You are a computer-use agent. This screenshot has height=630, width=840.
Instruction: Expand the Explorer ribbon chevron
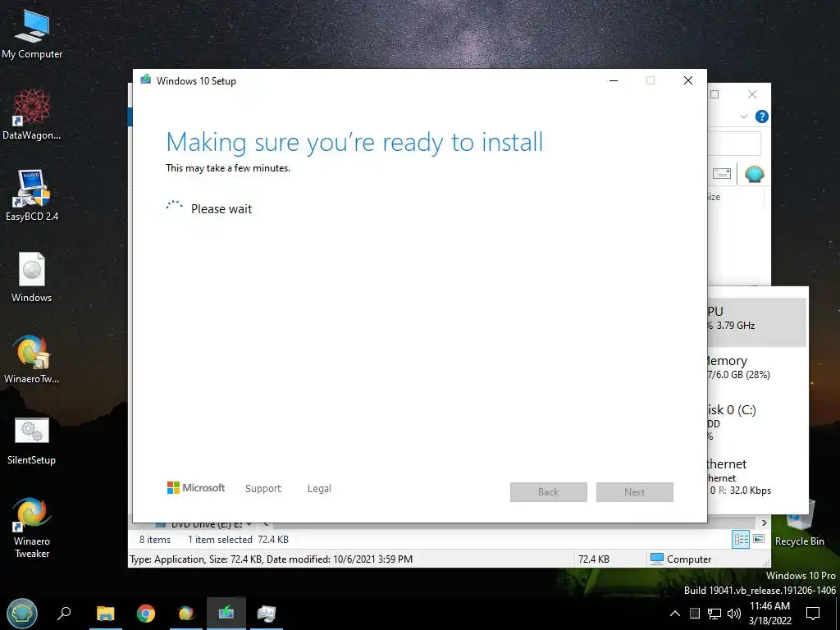tap(743, 116)
